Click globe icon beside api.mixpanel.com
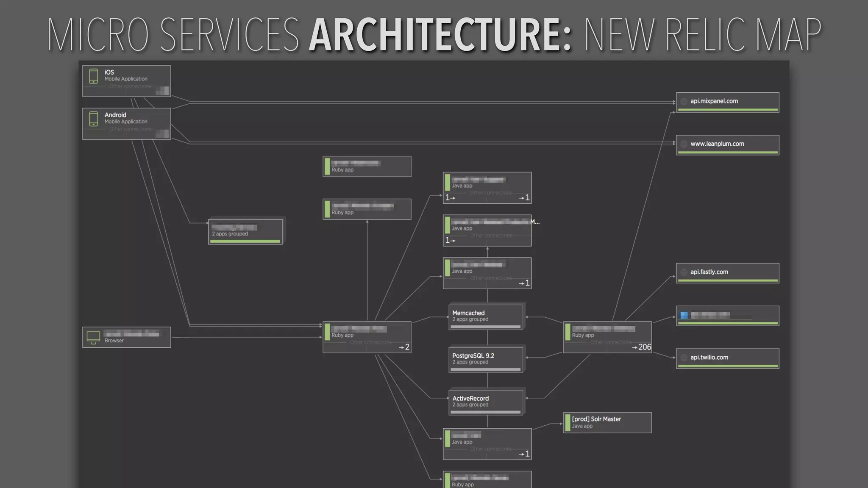This screenshot has width=868, height=488. tap(684, 101)
